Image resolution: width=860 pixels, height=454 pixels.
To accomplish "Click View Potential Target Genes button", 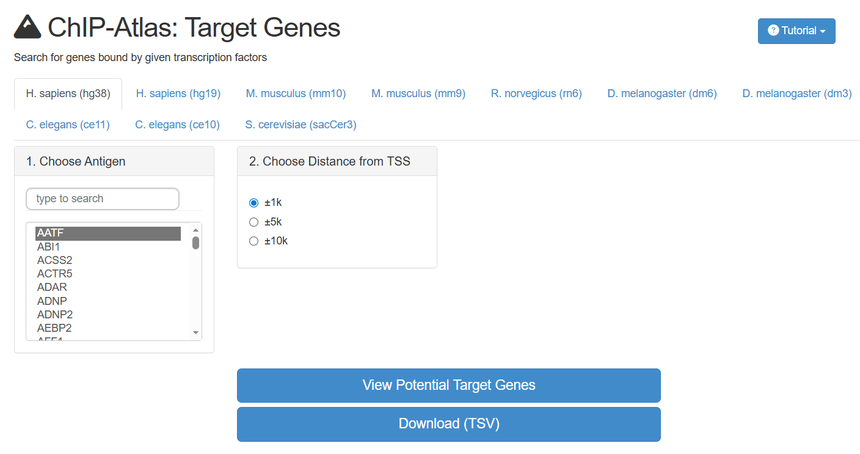I will pyautogui.click(x=448, y=385).
